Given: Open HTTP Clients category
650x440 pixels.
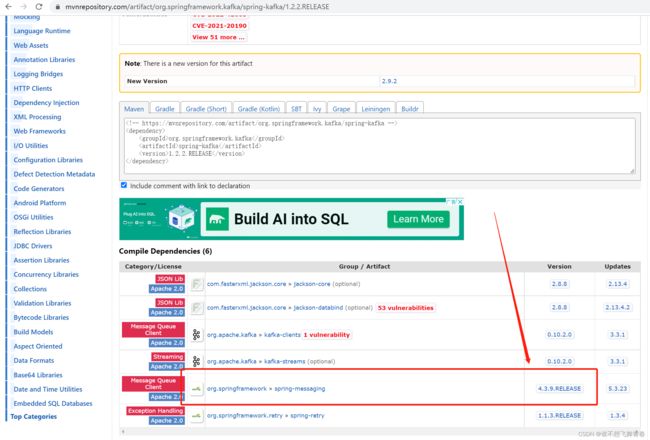Looking at the screenshot, I should tap(33, 88).
